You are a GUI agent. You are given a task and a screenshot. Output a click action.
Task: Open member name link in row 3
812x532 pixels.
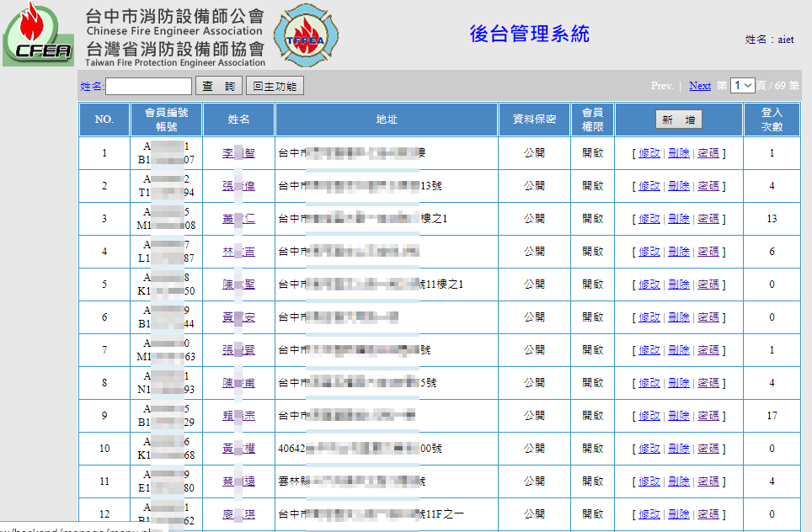[238, 219]
